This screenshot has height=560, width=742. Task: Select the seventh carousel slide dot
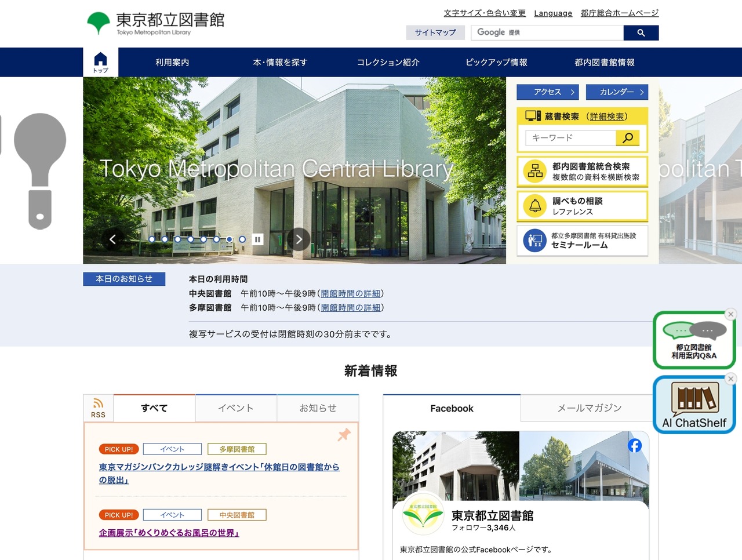[230, 239]
